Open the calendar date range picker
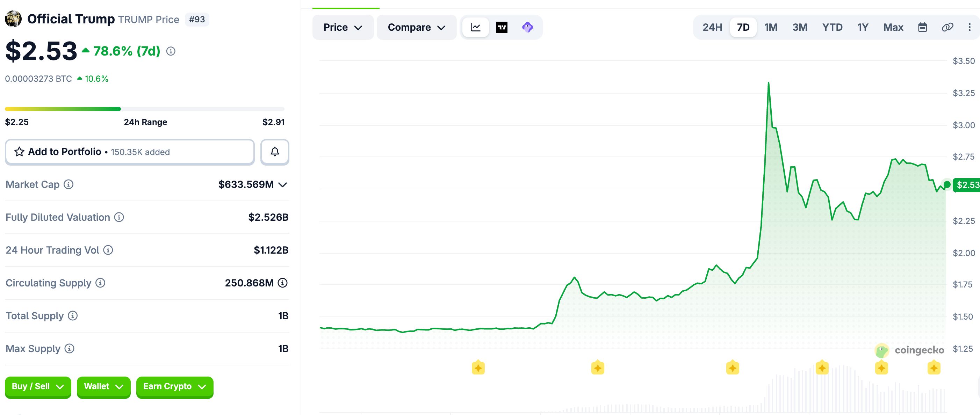Viewport: 980px width, 415px height. (x=923, y=27)
